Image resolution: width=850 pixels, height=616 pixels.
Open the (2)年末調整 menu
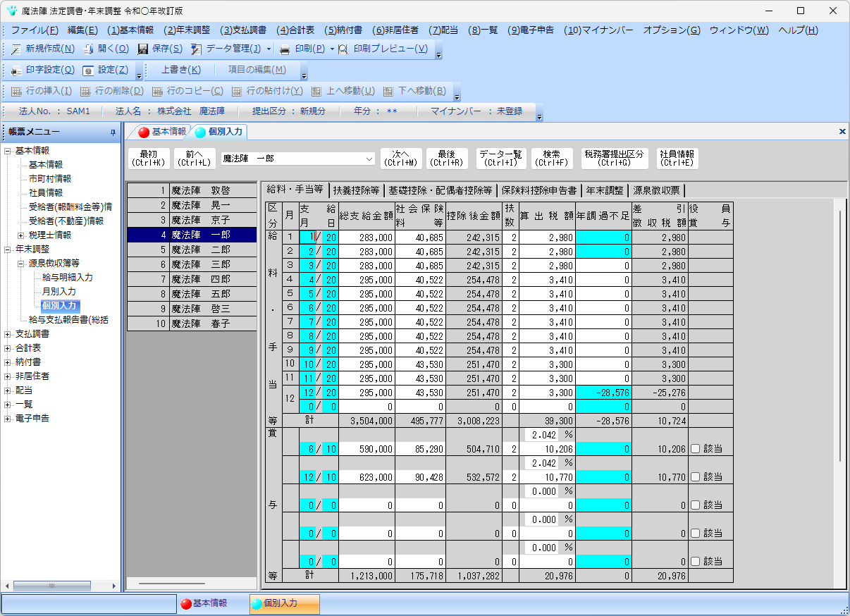tap(187, 30)
